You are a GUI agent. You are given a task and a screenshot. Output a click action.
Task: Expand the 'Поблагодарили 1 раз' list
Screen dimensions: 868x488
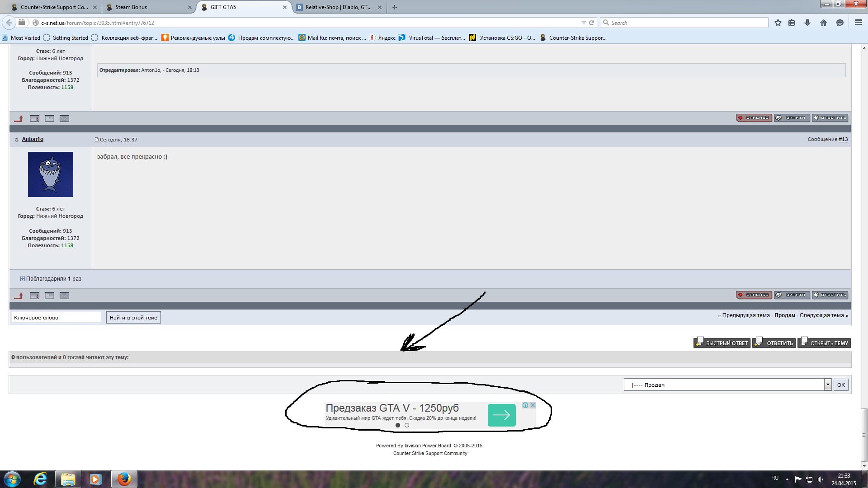tap(23, 279)
